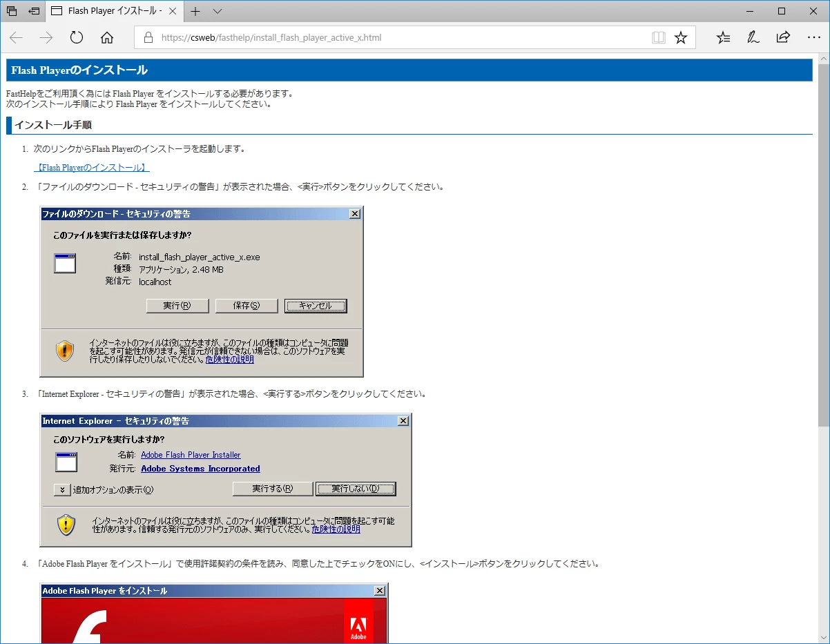Click the padlock site info icon
The height and width of the screenshot is (644, 830).
coord(147,38)
